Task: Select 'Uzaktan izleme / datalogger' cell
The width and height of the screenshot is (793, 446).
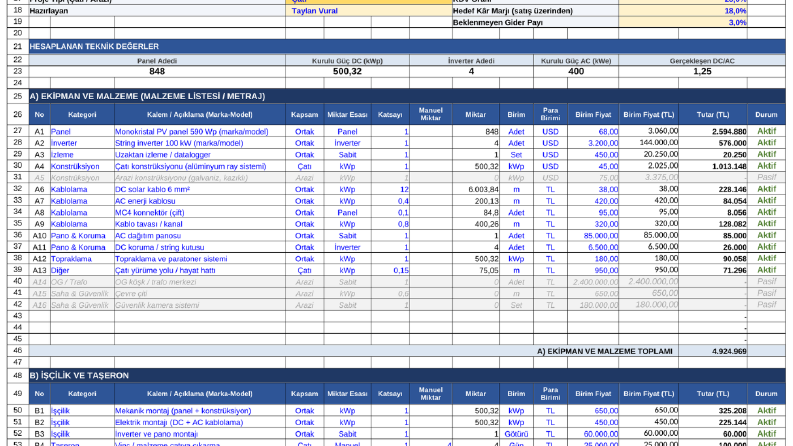Action: click(200, 155)
